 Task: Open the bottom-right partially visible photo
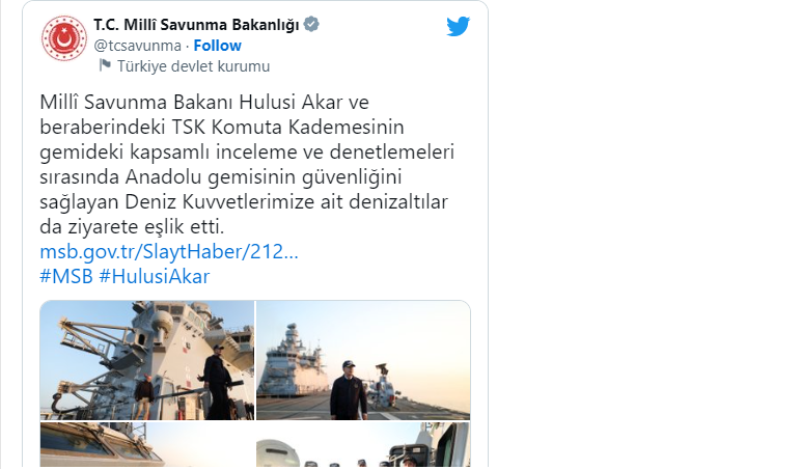coord(363,445)
